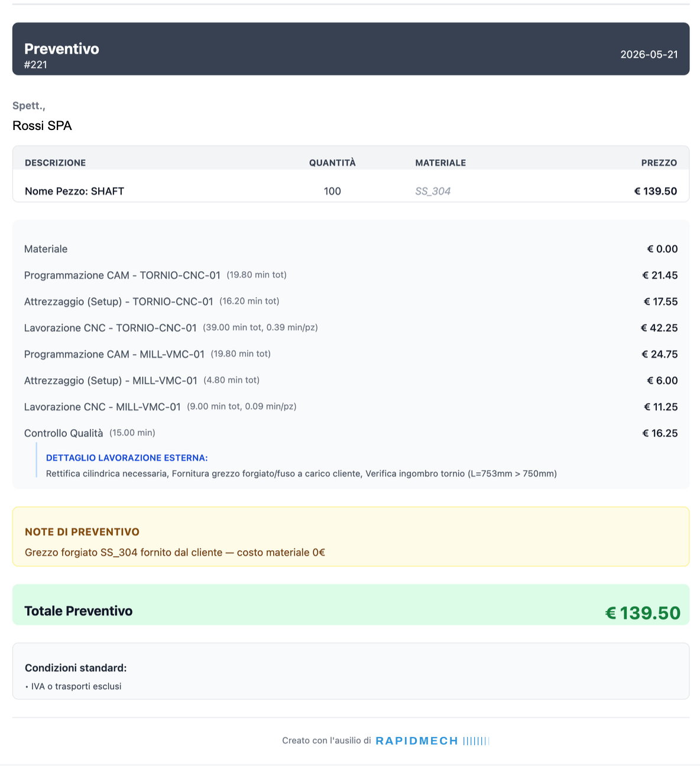
Task: Click the DETTAGLIO LAVORAZIONE ESTERNA heading
Action: coord(127,458)
